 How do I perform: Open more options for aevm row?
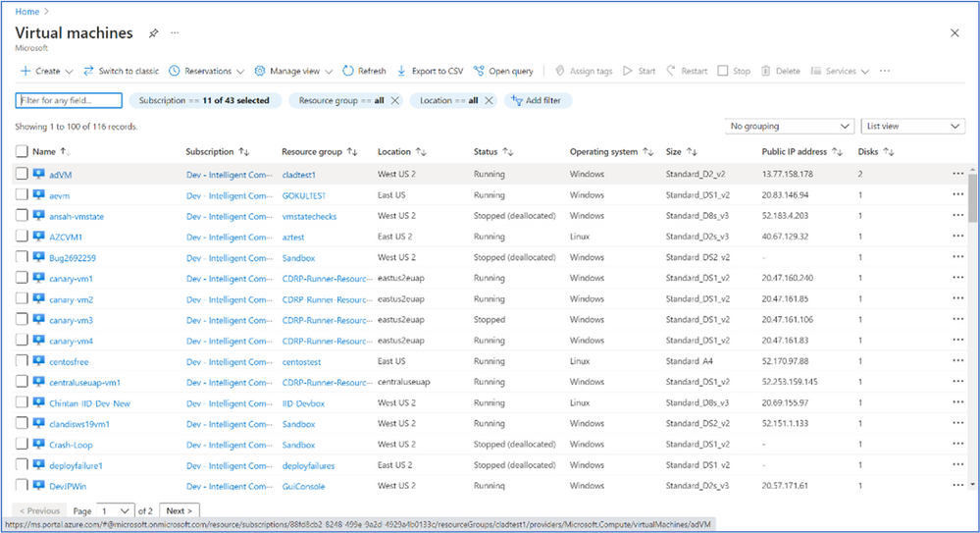tap(957, 194)
